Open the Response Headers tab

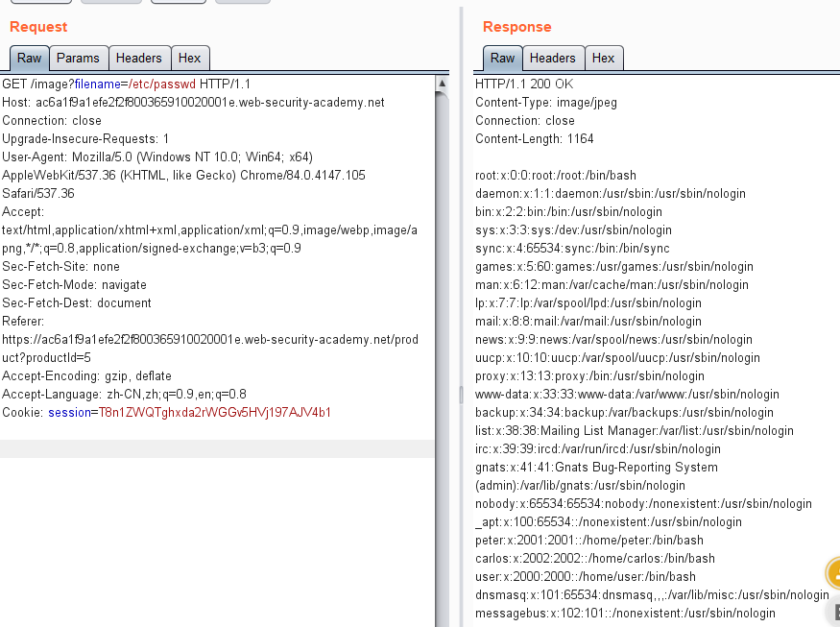[x=553, y=58]
